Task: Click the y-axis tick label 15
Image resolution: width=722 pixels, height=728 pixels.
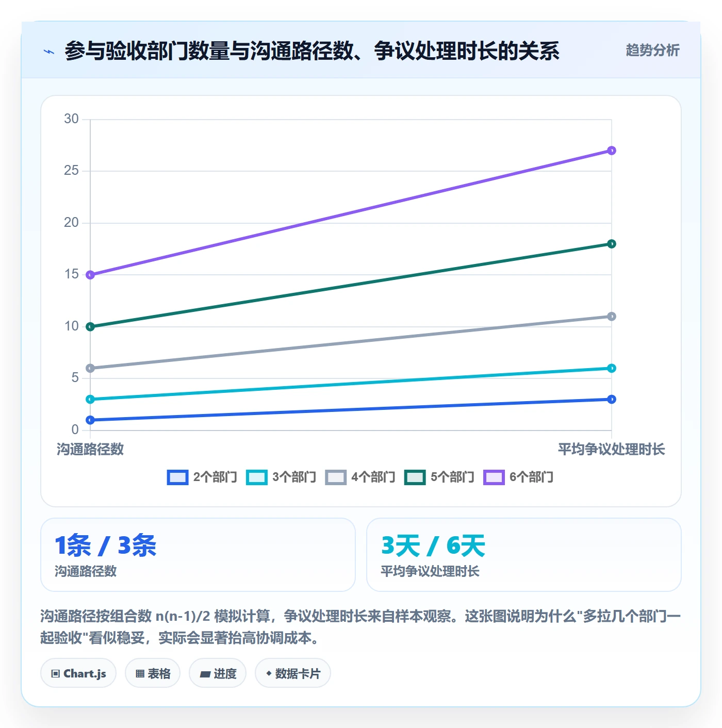Action: pos(71,274)
